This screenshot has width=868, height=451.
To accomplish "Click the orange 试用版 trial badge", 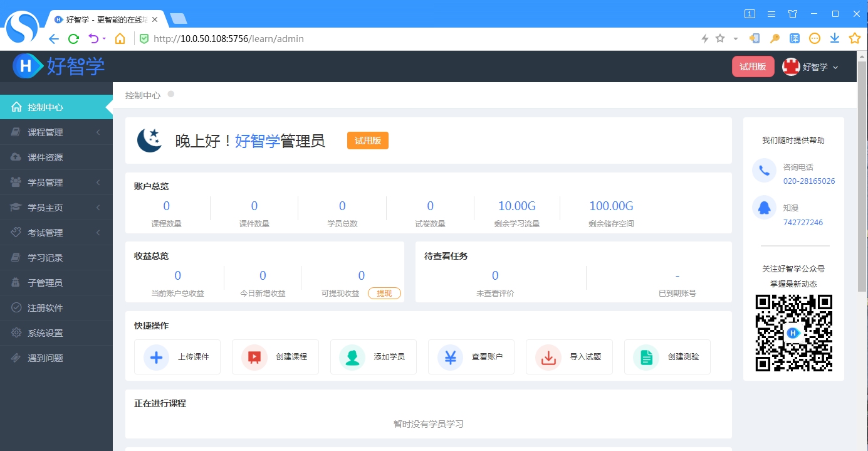I will point(367,140).
